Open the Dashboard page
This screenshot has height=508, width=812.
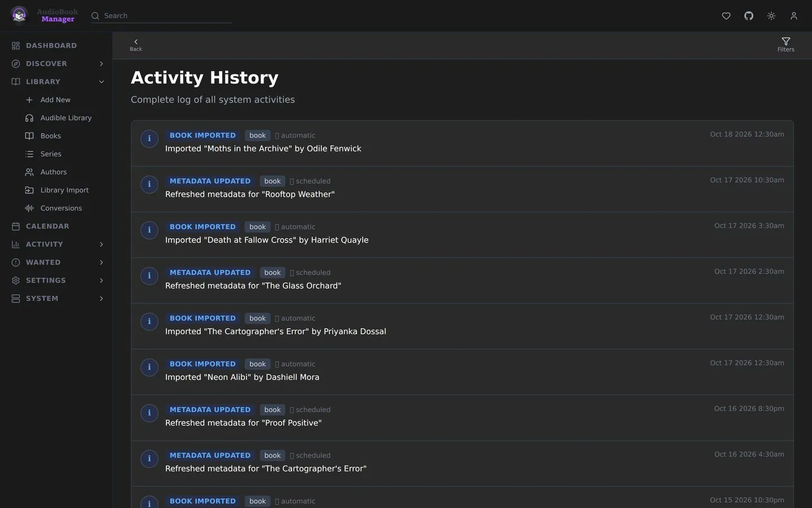point(51,46)
